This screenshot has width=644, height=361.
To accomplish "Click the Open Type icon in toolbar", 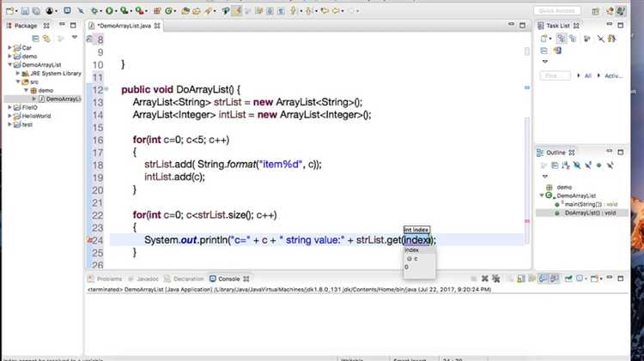I will tap(185, 11).
